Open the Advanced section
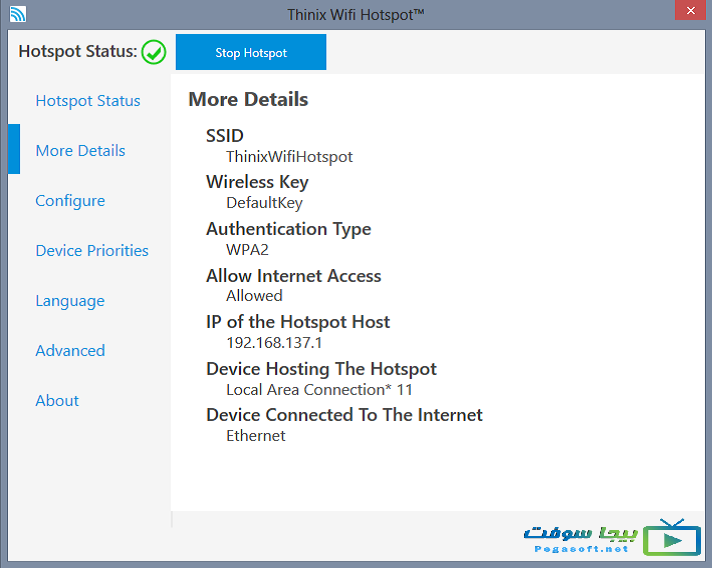Viewport: 712px width, 568px height. tap(70, 351)
